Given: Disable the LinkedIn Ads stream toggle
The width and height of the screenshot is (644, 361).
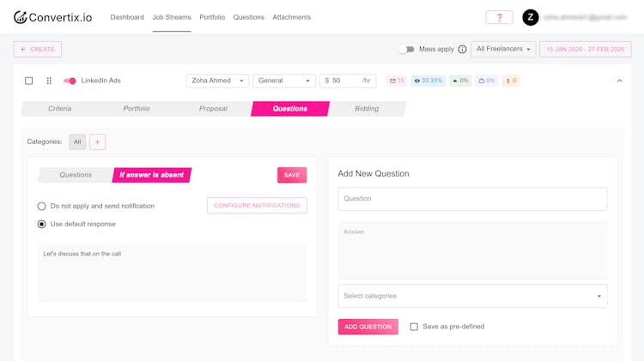Looking at the screenshot, I should (70, 81).
